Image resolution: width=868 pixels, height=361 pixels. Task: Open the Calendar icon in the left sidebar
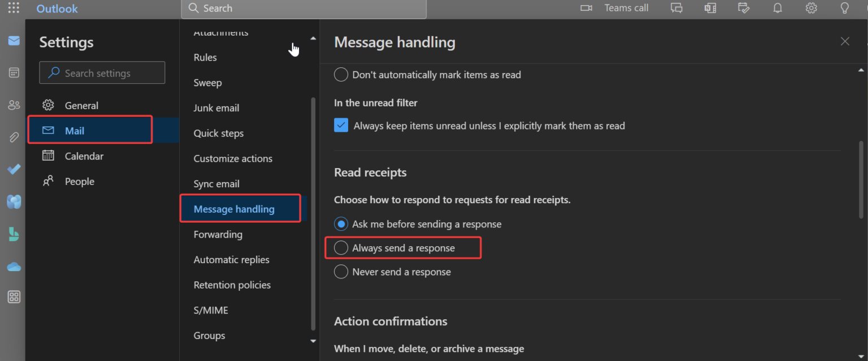click(14, 72)
